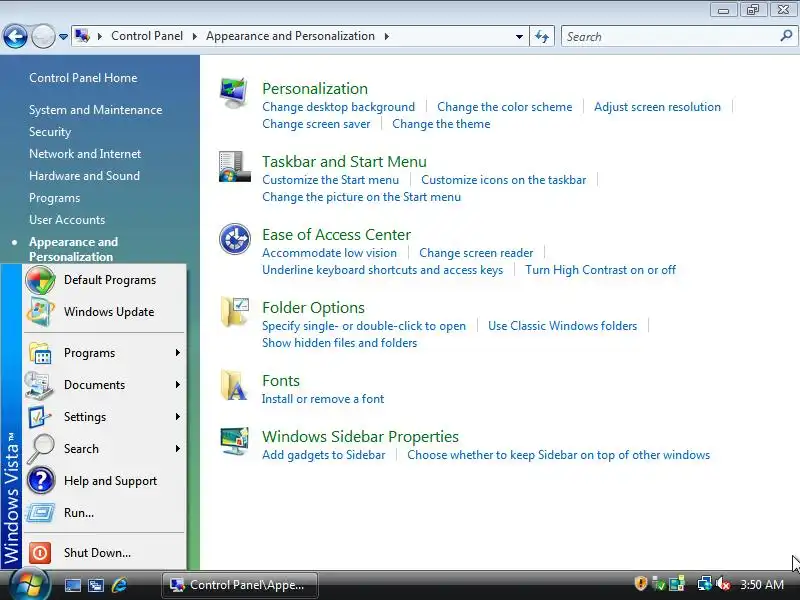Open Hardware and Sound sidebar category
800x600 pixels.
(x=84, y=176)
